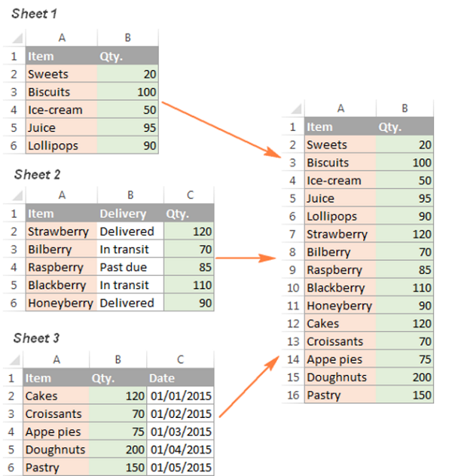This screenshot has width=452, height=476.
Task: Select column A header in merged table
Action: [341, 108]
